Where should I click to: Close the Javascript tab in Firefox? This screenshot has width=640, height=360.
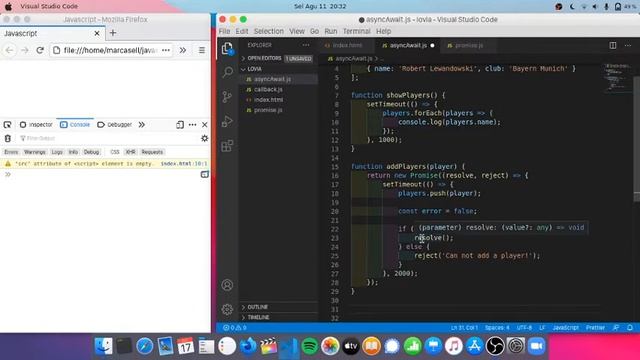97,33
